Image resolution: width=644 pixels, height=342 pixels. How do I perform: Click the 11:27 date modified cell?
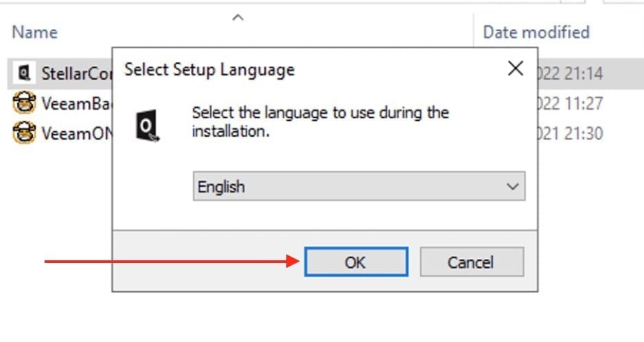pyautogui.click(x=570, y=103)
